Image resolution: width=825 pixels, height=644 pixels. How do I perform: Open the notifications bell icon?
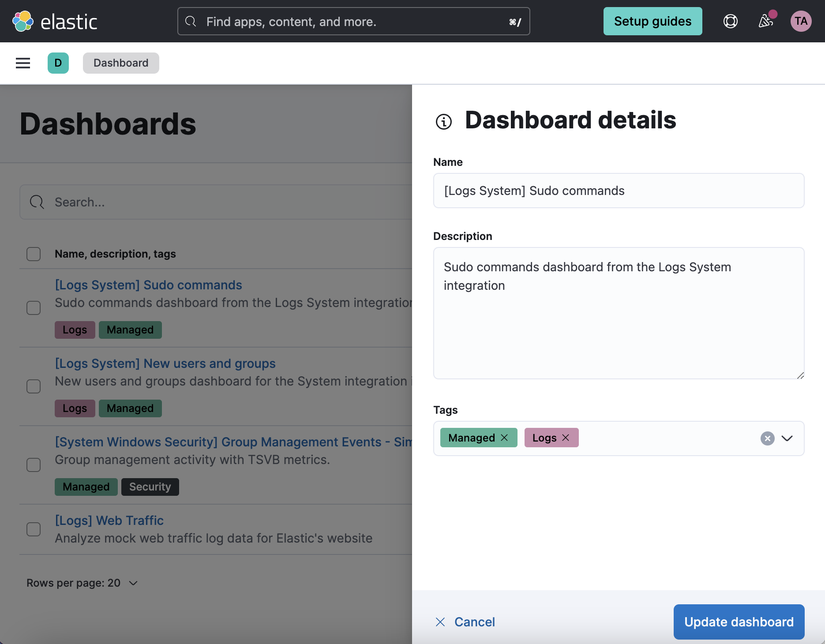coord(766,21)
